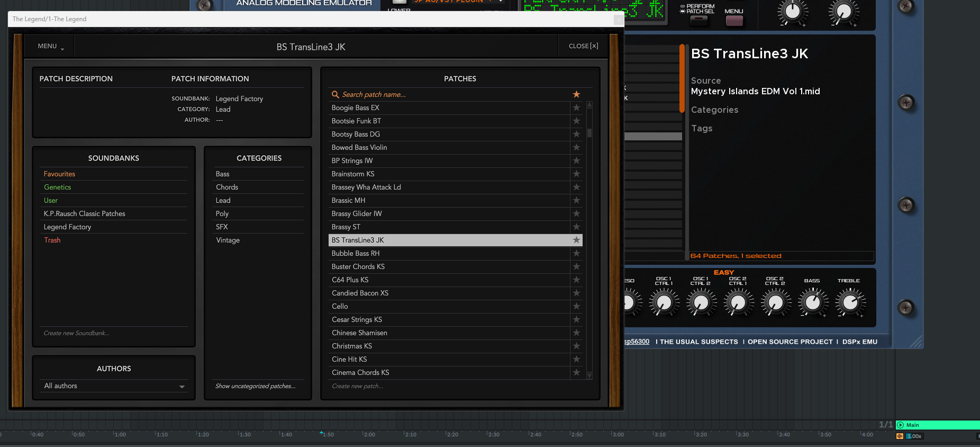Adjust the OSC 2 CTRL 2 knob
This screenshot has width=980, height=447.
[775, 302]
